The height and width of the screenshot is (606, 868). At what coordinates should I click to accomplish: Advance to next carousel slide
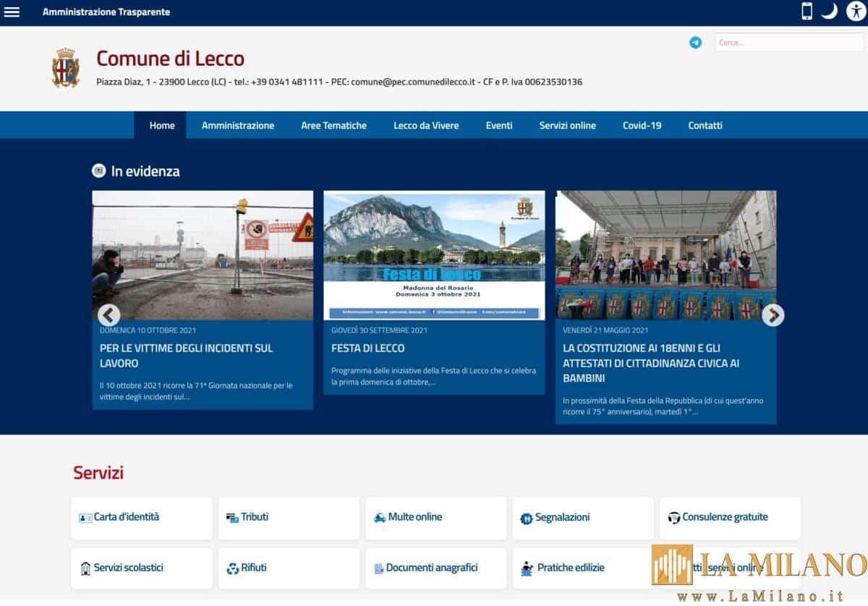point(773,315)
